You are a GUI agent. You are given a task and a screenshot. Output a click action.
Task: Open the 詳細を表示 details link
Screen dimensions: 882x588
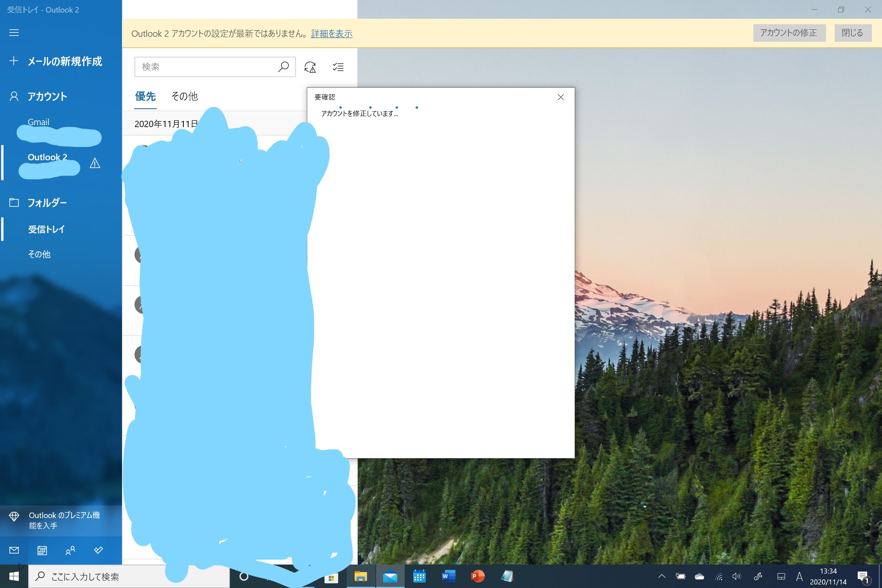click(332, 34)
